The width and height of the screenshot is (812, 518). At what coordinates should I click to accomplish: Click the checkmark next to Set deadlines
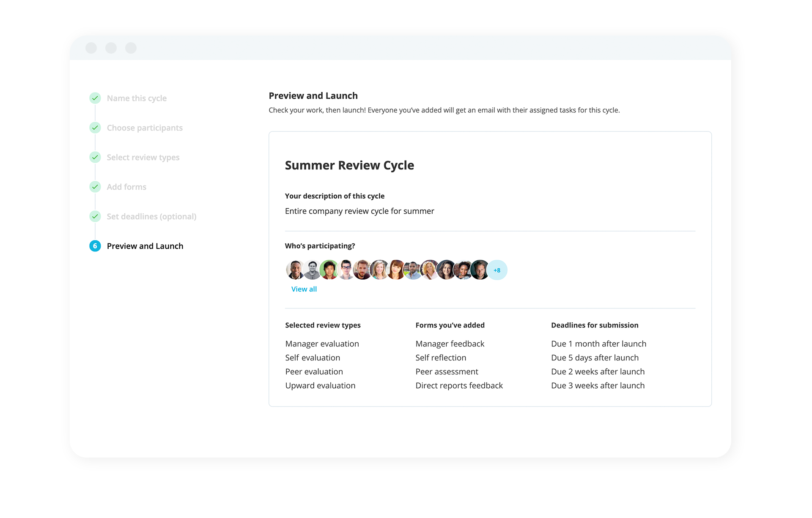pos(95,216)
